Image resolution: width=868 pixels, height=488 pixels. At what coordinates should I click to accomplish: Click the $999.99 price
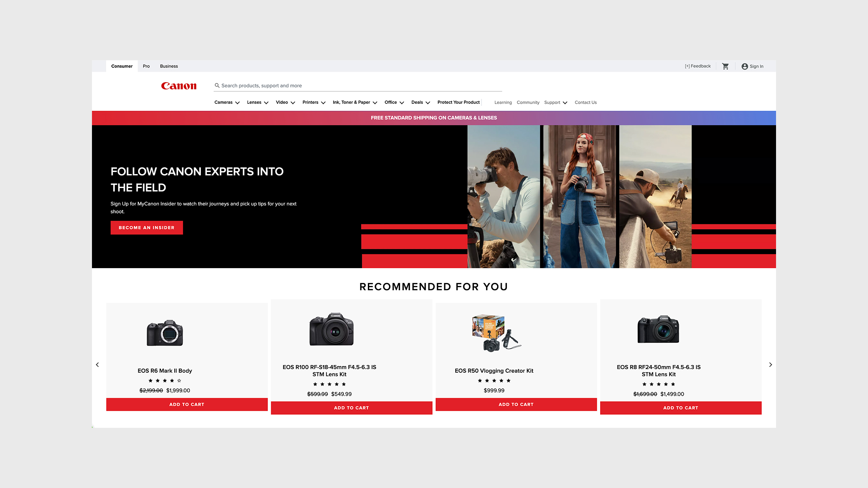click(494, 391)
